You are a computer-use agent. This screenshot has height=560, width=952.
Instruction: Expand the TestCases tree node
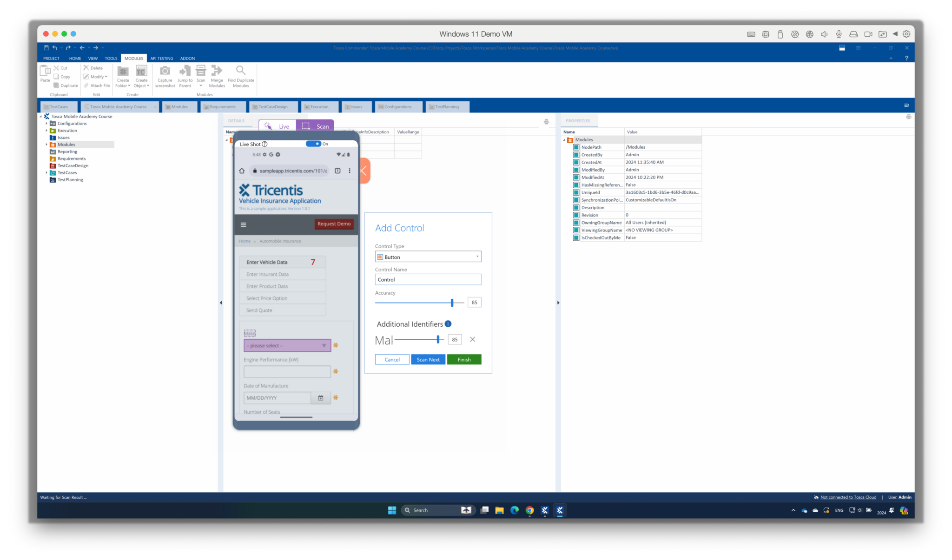[46, 173]
